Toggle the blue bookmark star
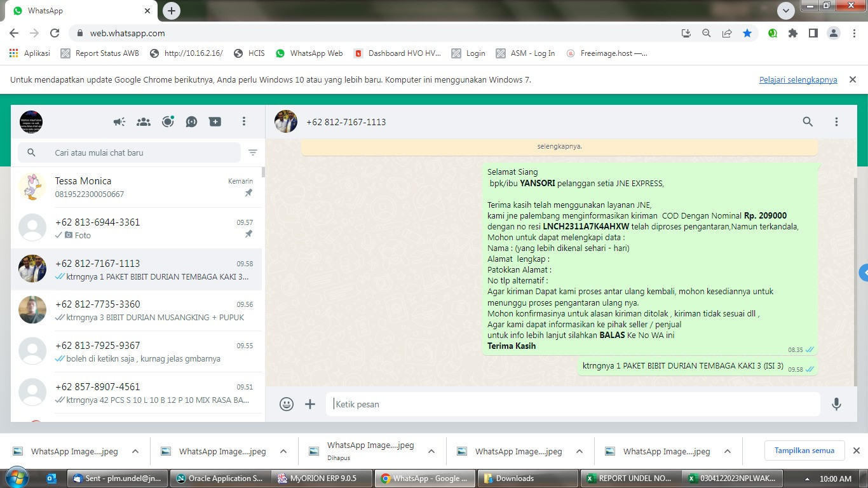 coord(747,33)
